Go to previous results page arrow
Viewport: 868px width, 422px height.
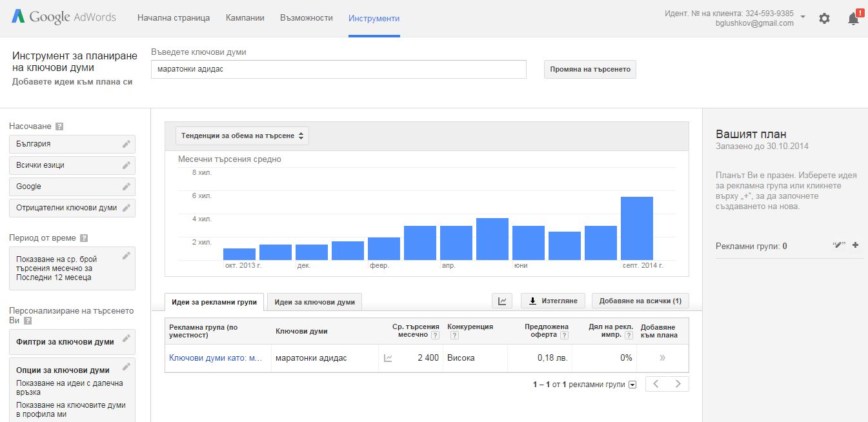[x=656, y=384]
